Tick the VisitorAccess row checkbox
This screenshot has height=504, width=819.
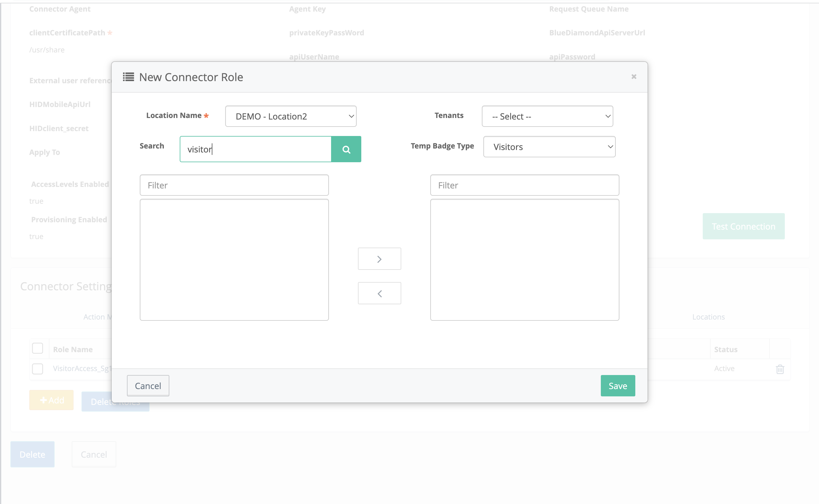(x=37, y=369)
